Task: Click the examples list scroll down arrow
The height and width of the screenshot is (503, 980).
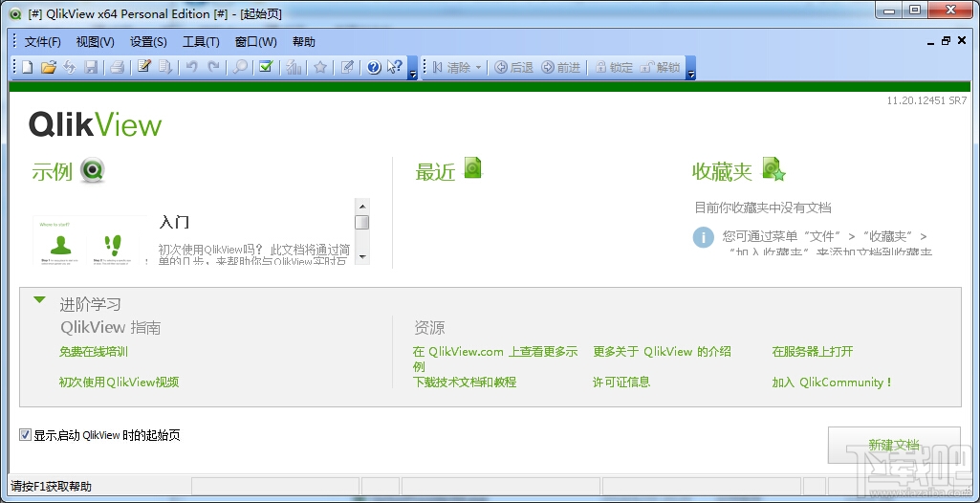Action: point(361,257)
